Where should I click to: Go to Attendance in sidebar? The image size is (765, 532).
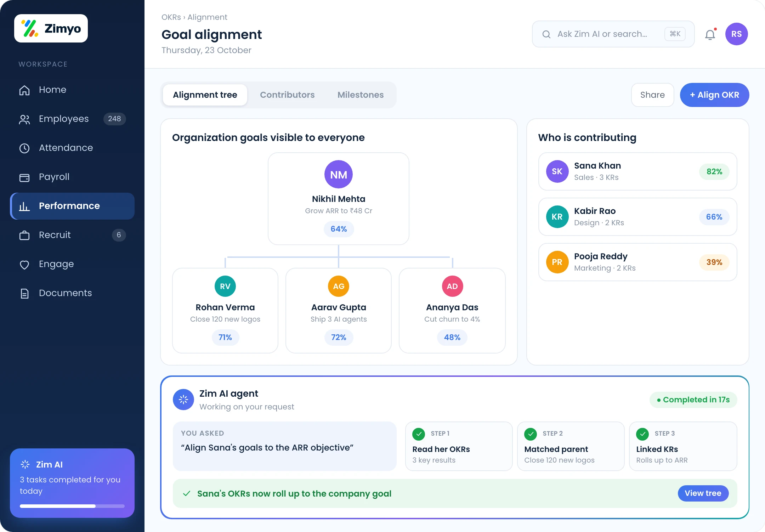pos(72,148)
